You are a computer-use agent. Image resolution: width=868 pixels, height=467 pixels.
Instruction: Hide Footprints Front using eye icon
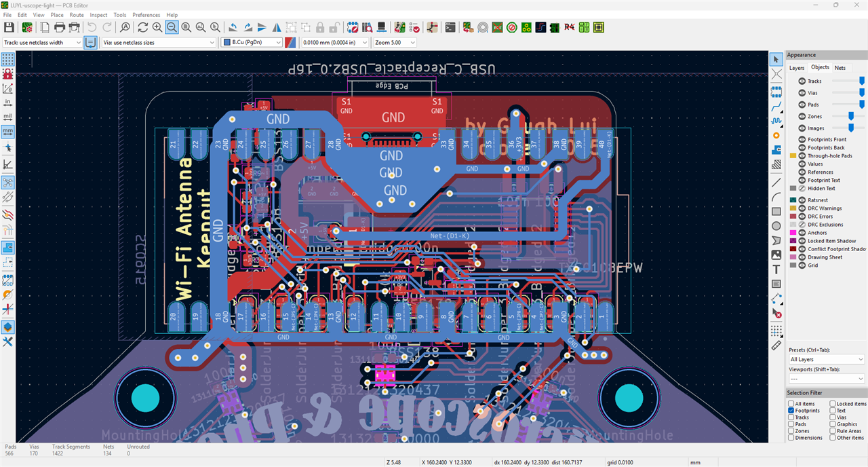(802, 140)
